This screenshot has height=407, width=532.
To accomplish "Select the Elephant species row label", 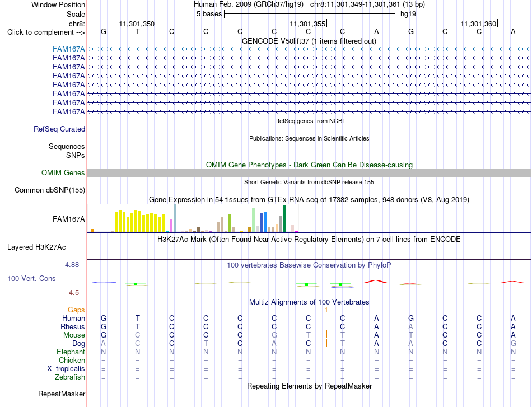I will [x=71, y=352].
